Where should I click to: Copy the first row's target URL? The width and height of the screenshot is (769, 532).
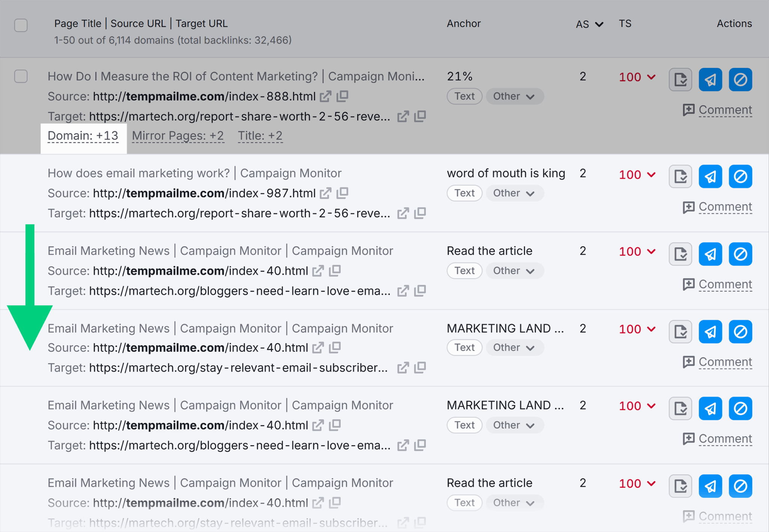(420, 116)
